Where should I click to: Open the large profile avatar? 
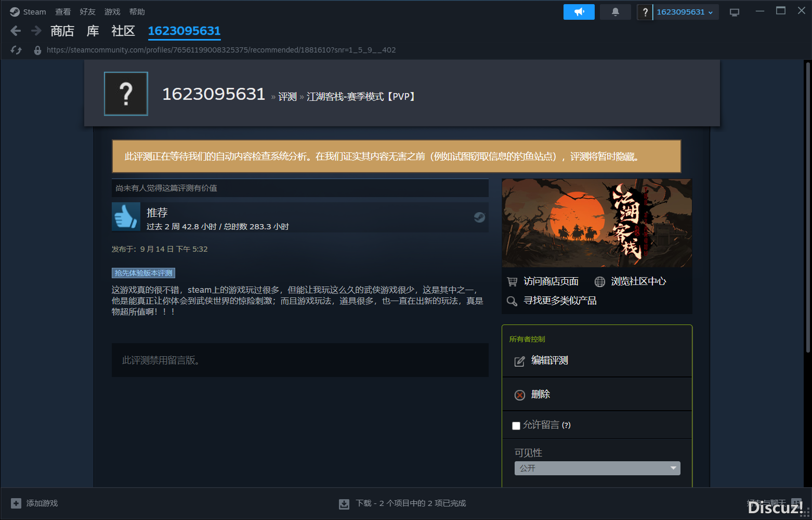[126, 94]
